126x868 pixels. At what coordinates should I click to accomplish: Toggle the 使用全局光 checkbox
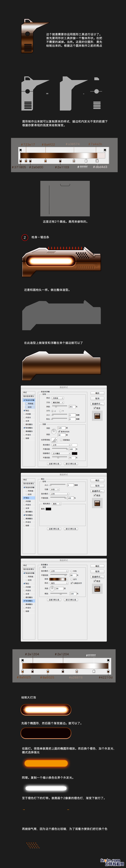tap(59, 431)
